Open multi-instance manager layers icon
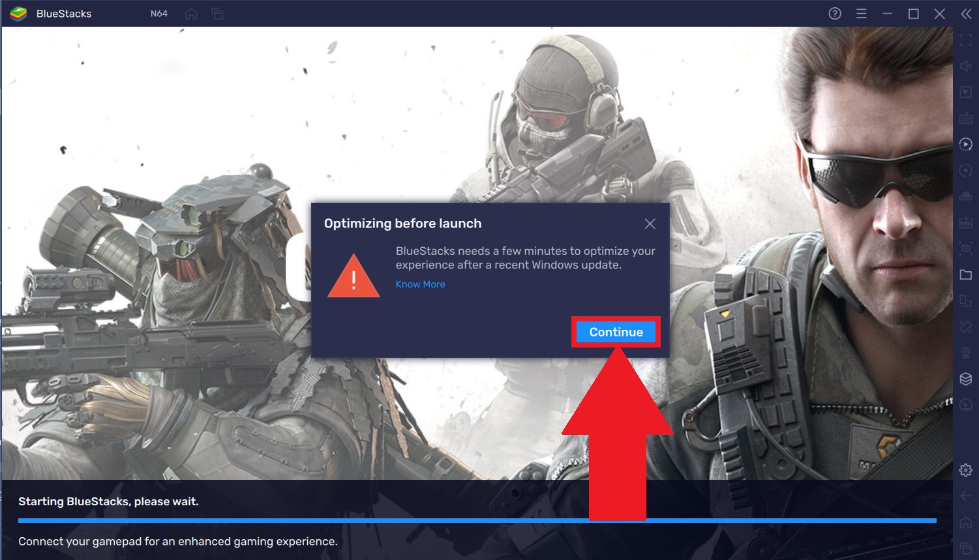The height and width of the screenshot is (560, 979). point(966,379)
